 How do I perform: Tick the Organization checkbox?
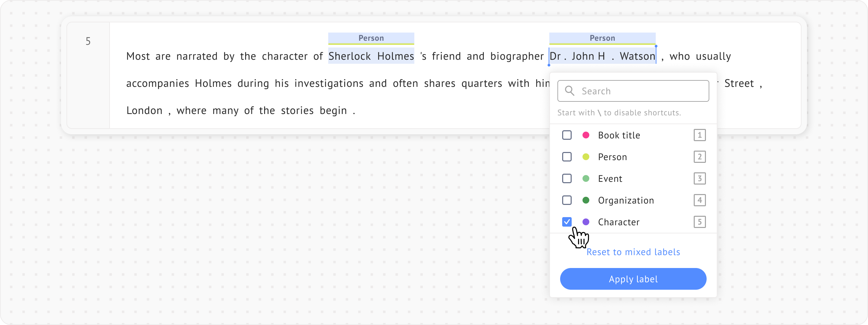coord(567,200)
